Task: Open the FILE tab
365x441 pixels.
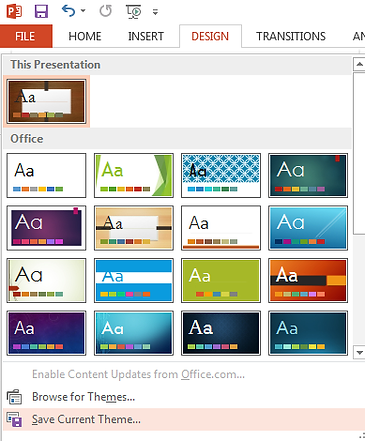Action: coord(26,36)
